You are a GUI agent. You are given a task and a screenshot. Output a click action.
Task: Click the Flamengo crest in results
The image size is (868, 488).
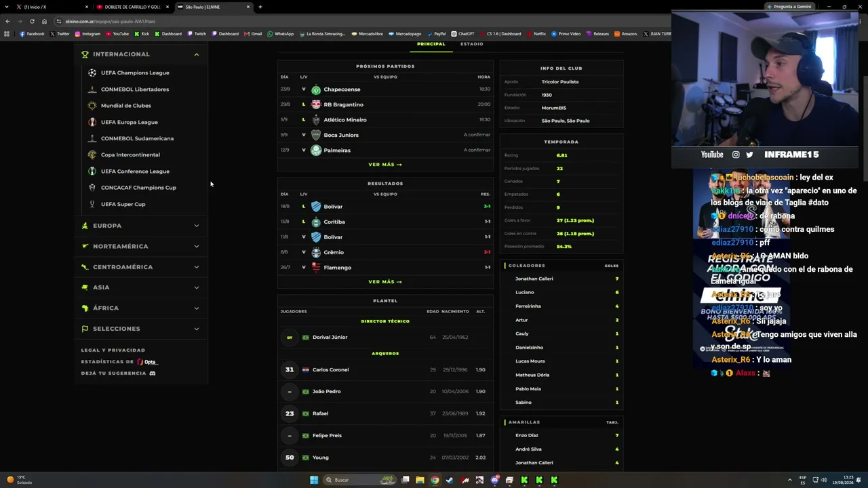[x=316, y=267]
